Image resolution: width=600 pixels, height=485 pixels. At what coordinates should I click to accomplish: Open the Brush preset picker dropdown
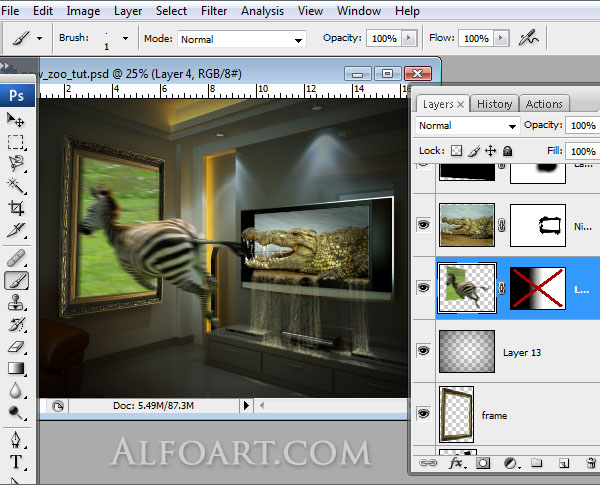[125, 38]
